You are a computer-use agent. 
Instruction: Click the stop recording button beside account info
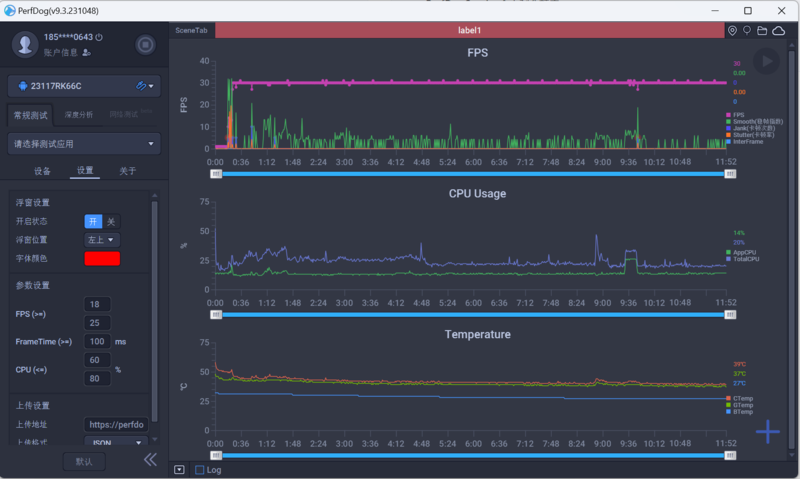145,44
